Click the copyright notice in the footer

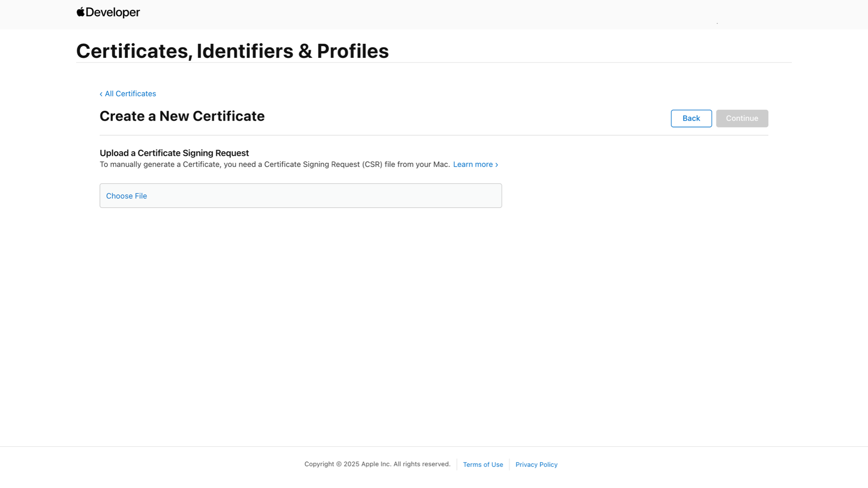tap(377, 464)
